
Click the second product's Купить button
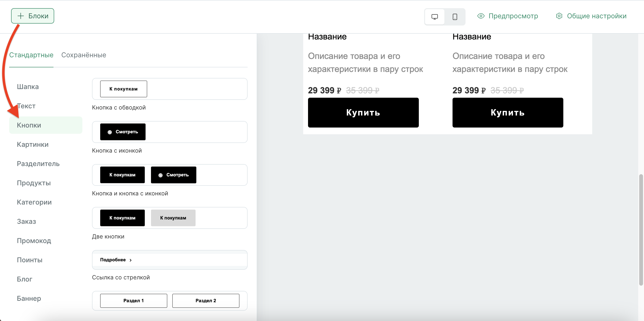click(508, 113)
